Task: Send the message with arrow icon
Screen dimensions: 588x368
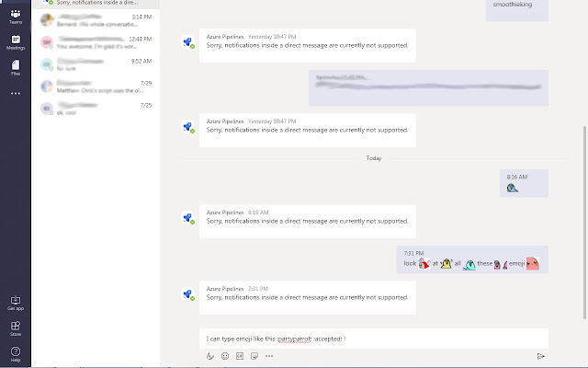Action: click(540, 356)
